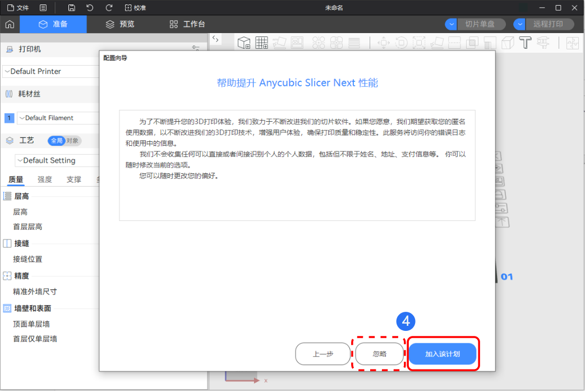Toggle the 全局/对象 process switch
Image resolution: width=585 pixels, height=392 pixels.
coord(65,141)
